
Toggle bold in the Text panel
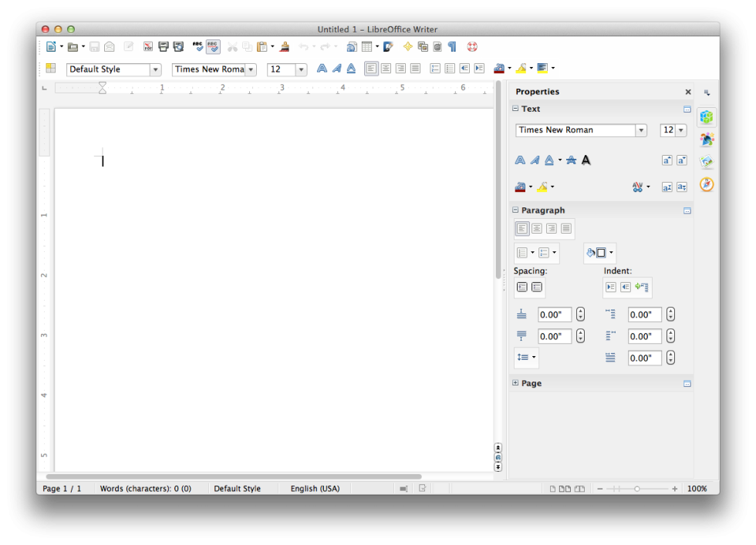[x=519, y=160]
